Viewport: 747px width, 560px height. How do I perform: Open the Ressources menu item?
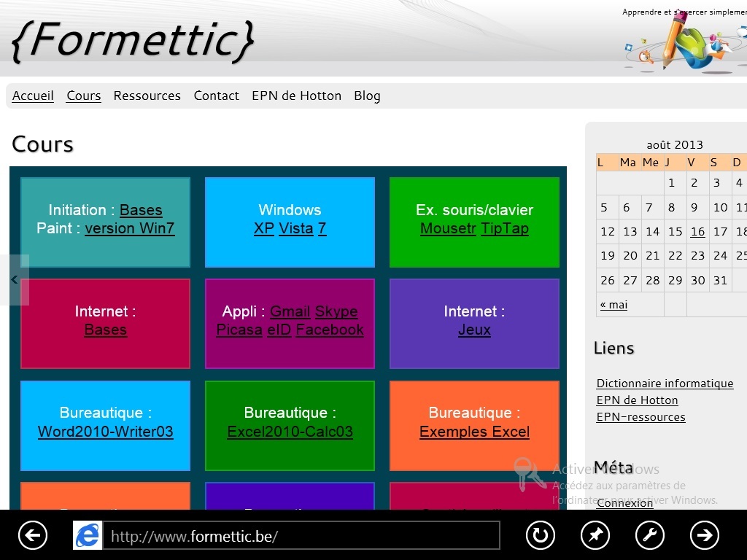tap(147, 96)
